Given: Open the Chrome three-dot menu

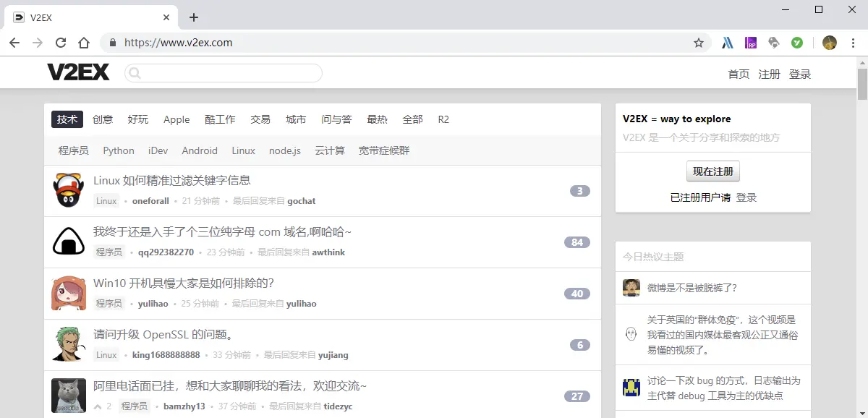Looking at the screenshot, I should pyautogui.click(x=853, y=43).
